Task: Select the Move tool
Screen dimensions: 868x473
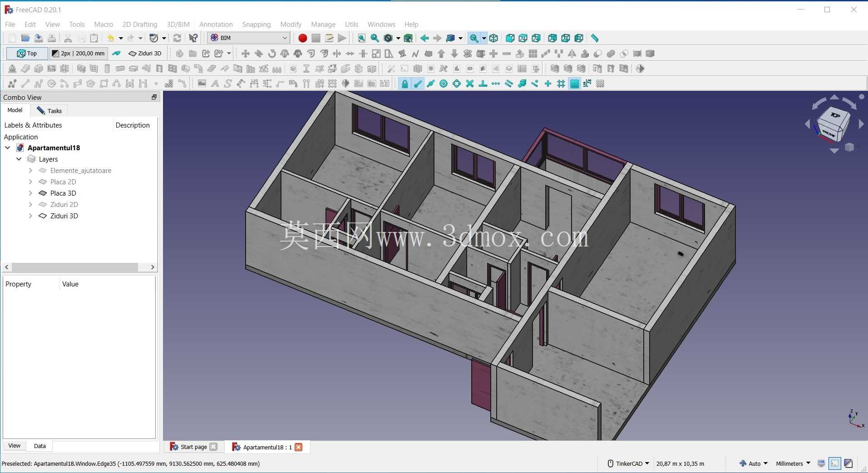Action: coord(246,54)
